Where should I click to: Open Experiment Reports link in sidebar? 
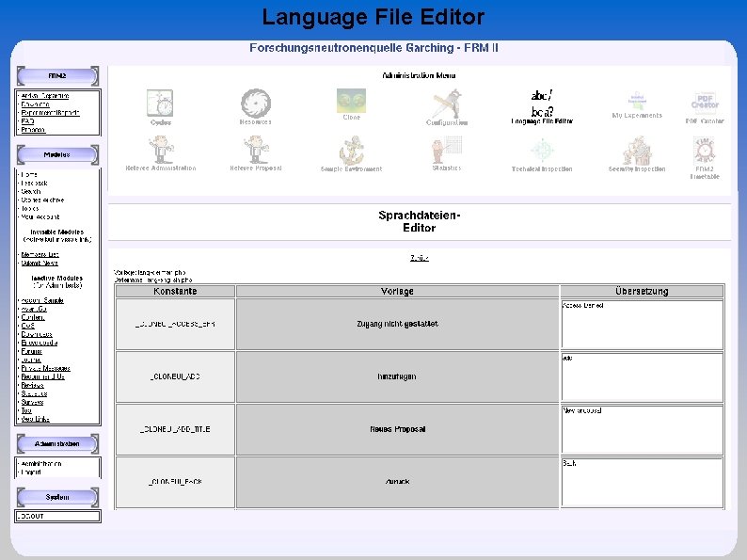pos(50,113)
